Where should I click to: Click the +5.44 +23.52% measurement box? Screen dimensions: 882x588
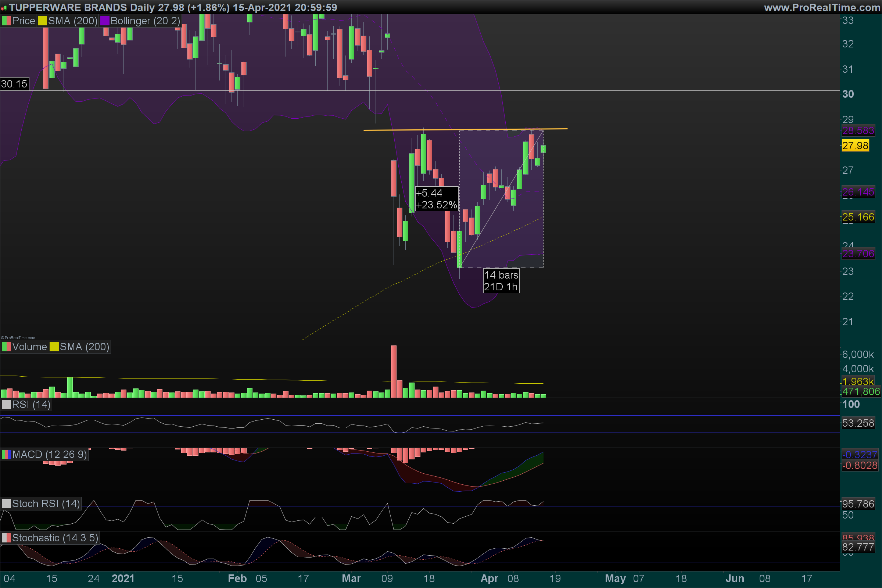[437, 199]
